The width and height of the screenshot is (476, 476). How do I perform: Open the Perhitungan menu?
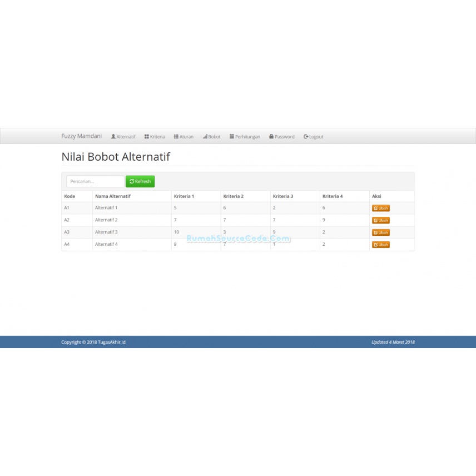click(x=245, y=137)
